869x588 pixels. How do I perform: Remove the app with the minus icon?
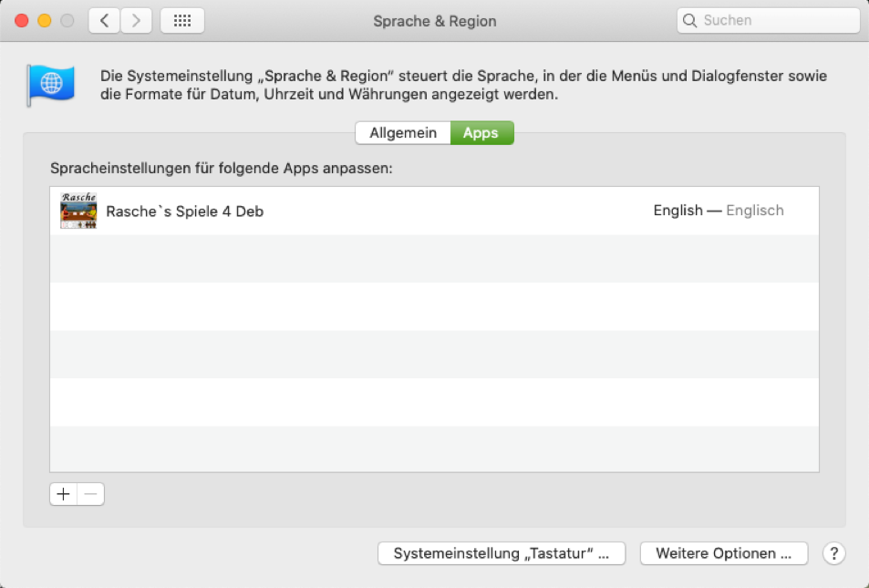(x=89, y=493)
